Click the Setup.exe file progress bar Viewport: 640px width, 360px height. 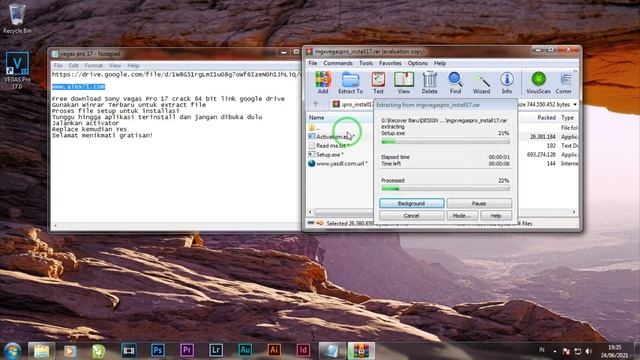coord(445,141)
